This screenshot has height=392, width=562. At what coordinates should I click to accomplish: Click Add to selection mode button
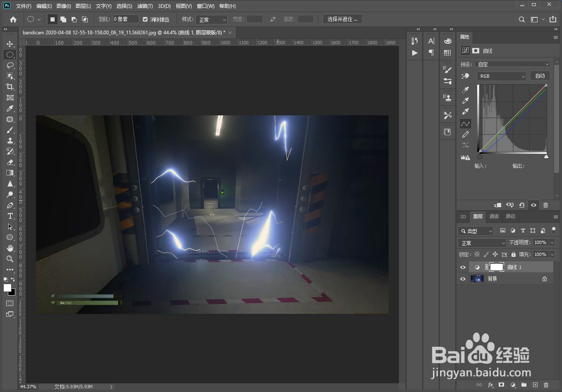point(63,19)
